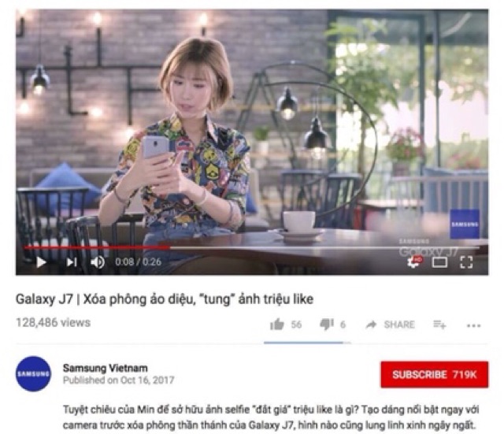Add video to playlist
The width and height of the screenshot is (504, 434).
[439, 325]
